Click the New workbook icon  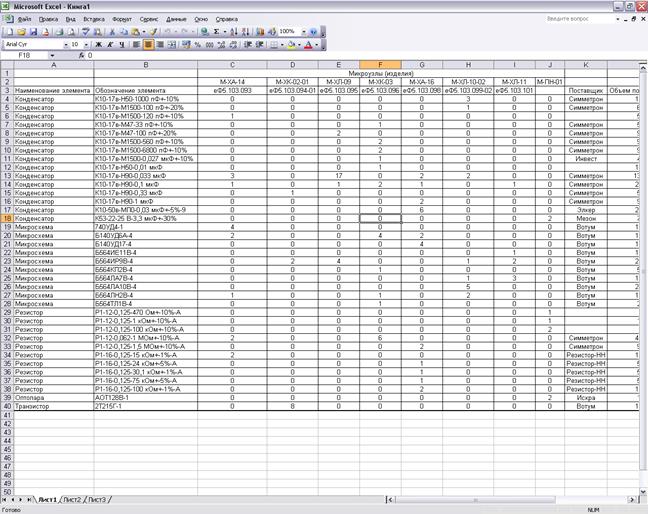pos(8,32)
